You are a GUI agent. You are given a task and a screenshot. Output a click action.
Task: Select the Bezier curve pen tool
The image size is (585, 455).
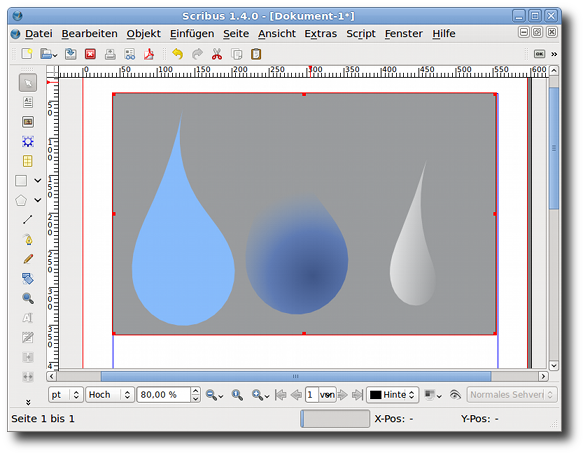[28, 239]
